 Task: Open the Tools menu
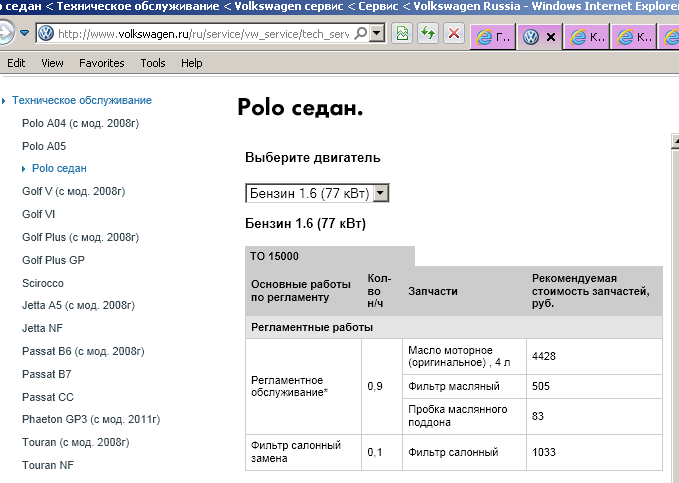[x=153, y=63]
